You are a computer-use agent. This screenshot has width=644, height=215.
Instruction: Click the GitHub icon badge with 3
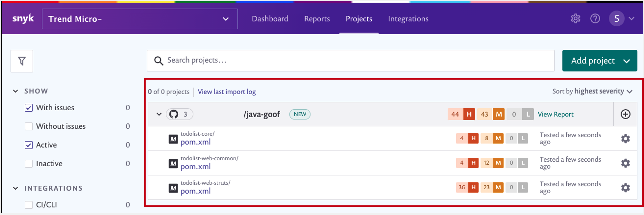pos(180,114)
